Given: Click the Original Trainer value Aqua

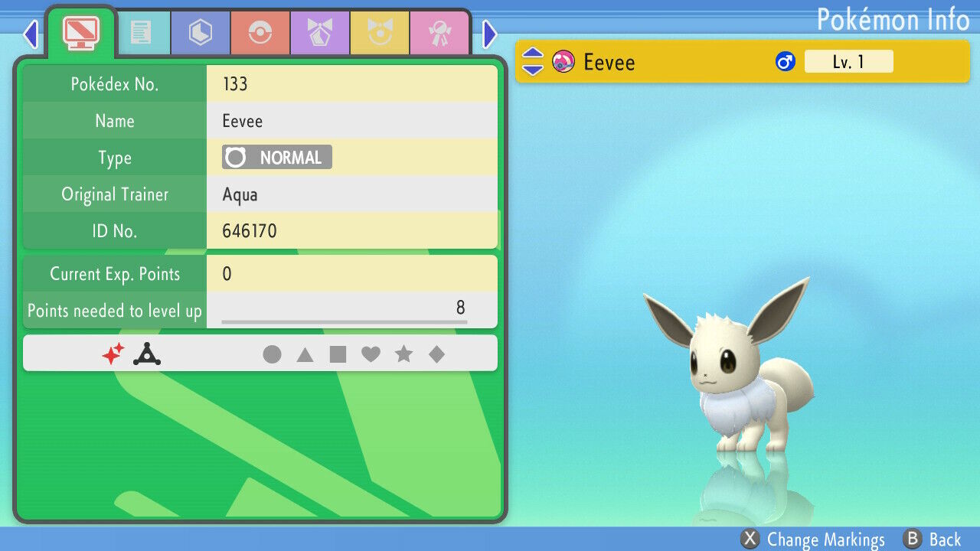Looking at the screenshot, I should (x=240, y=195).
